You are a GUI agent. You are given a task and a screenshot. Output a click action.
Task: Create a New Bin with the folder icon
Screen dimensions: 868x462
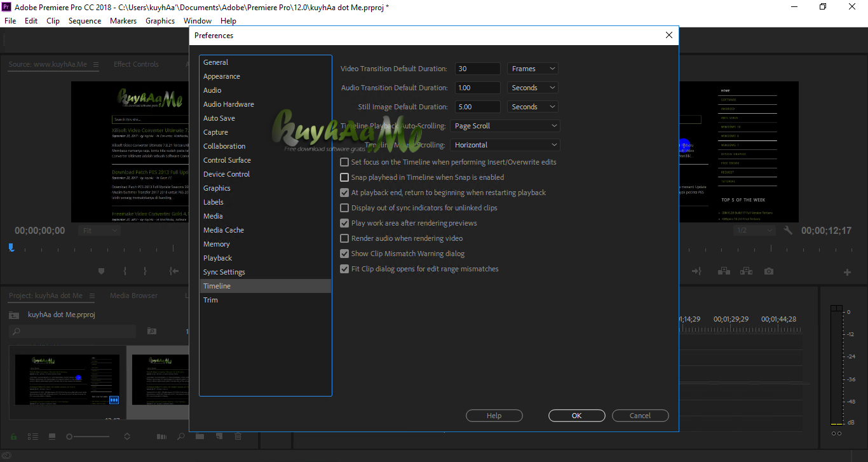(200, 437)
